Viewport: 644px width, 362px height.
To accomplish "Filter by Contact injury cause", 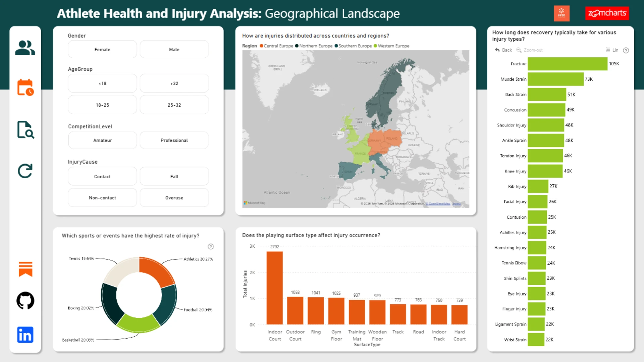I will tap(102, 176).
